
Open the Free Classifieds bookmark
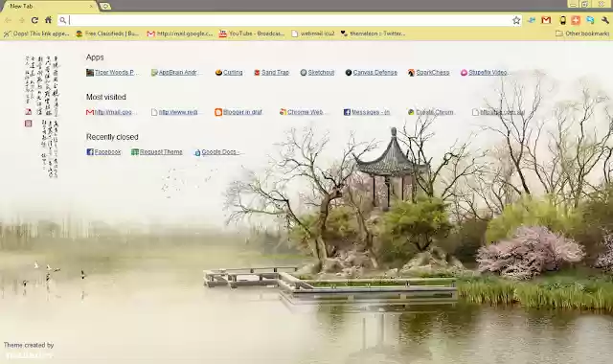coord(107,34)
